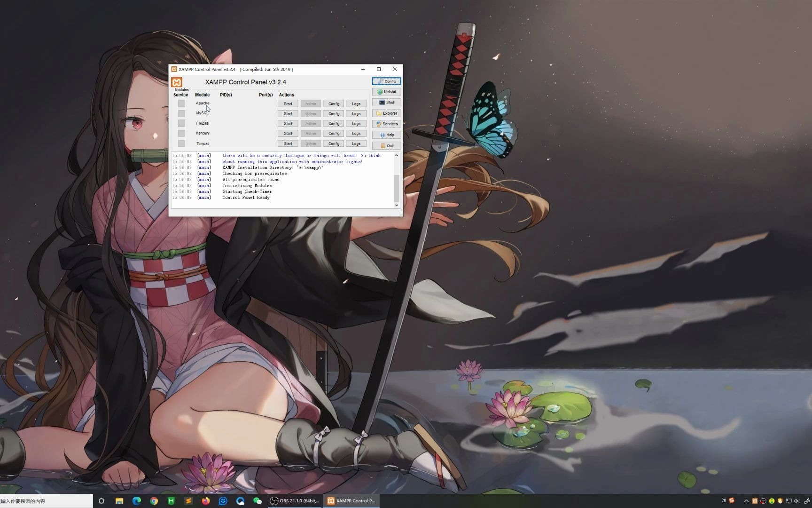Screen dimensions: 812x508
Task: Open Config for the FileZilla module
Action: (334, 124)
